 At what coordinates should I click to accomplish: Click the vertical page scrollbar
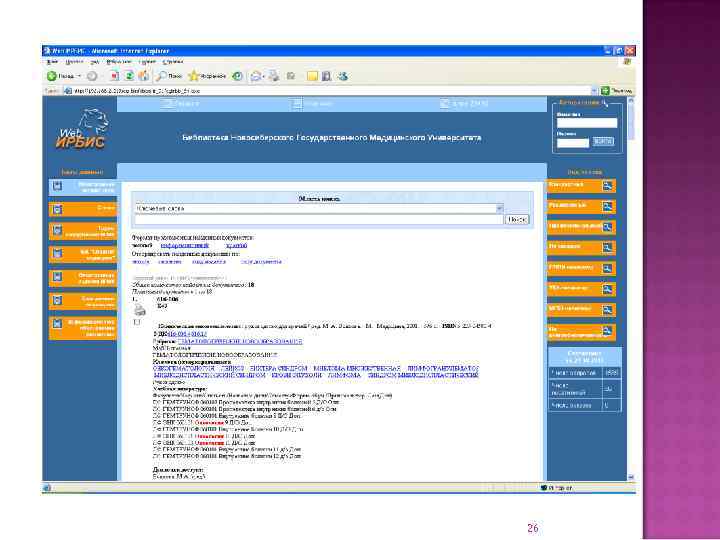coord(631,289)
